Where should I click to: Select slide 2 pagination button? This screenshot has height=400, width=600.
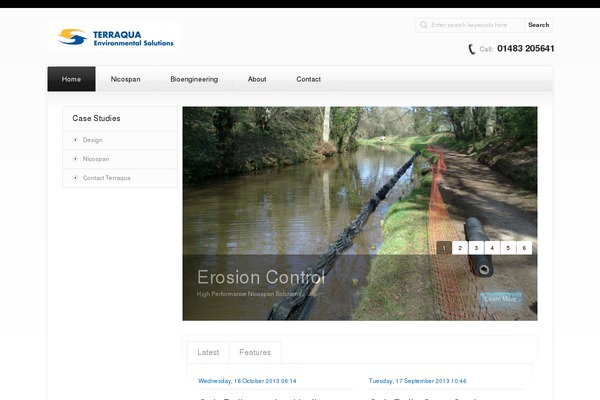coord(460,248)
